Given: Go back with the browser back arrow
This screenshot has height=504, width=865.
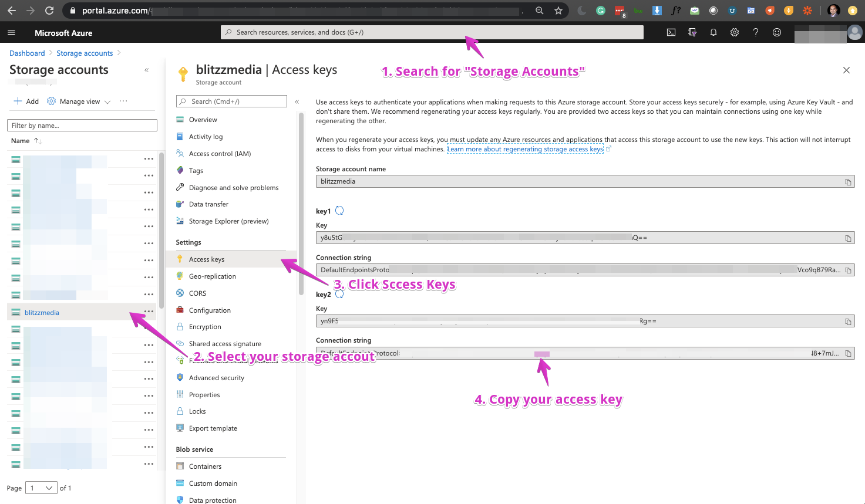Looking at the screenshot, I should click(12, 11).
